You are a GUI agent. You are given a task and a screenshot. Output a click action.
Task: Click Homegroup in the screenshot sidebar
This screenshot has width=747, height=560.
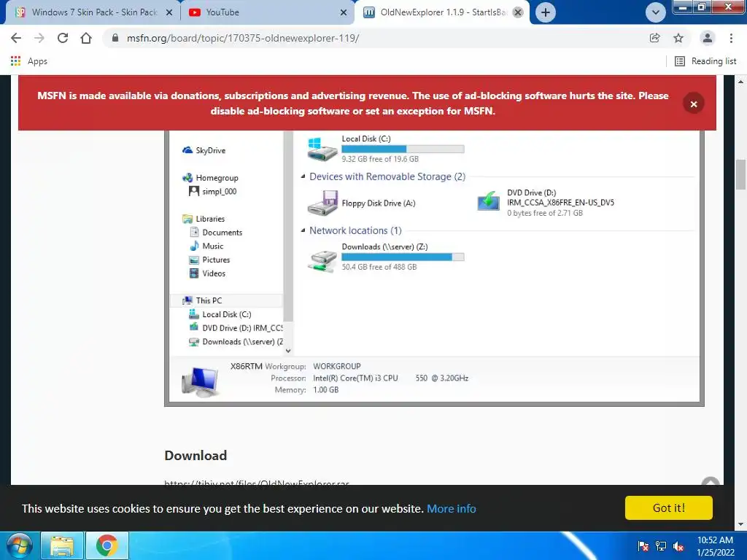(x=210, y=178)
